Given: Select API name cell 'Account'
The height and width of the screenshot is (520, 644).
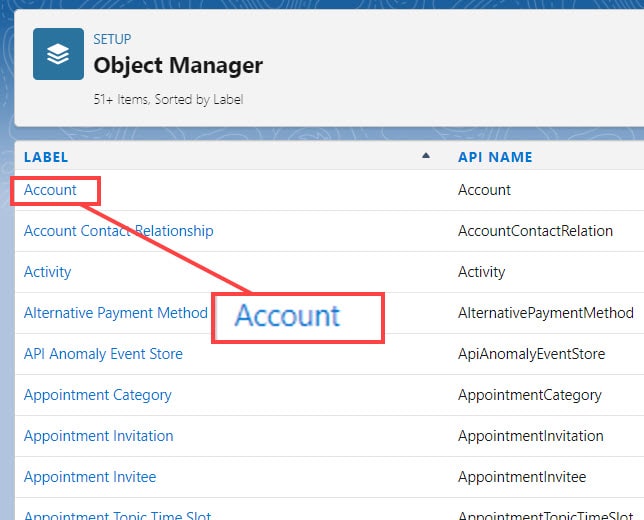Looking at the screenshot, I should [x=484, y=190].
